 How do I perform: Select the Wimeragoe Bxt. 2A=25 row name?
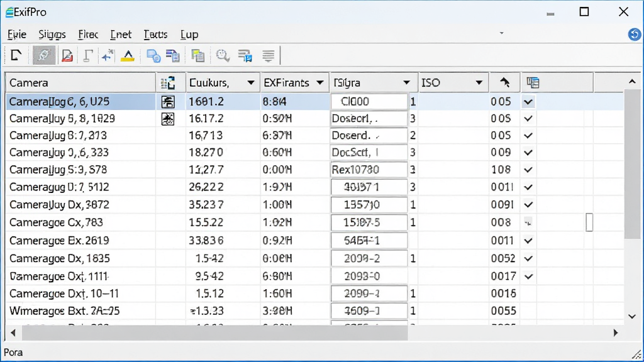tap(65, 311)
